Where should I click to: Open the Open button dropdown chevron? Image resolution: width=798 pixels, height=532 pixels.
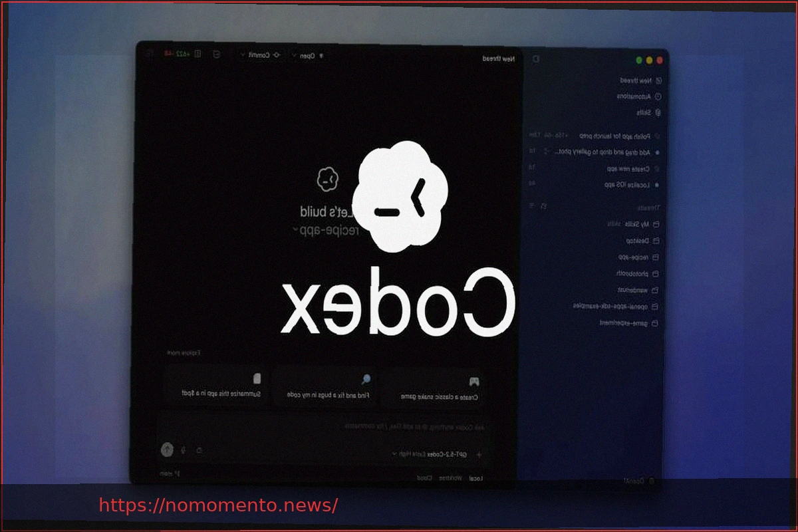[294, 56]
